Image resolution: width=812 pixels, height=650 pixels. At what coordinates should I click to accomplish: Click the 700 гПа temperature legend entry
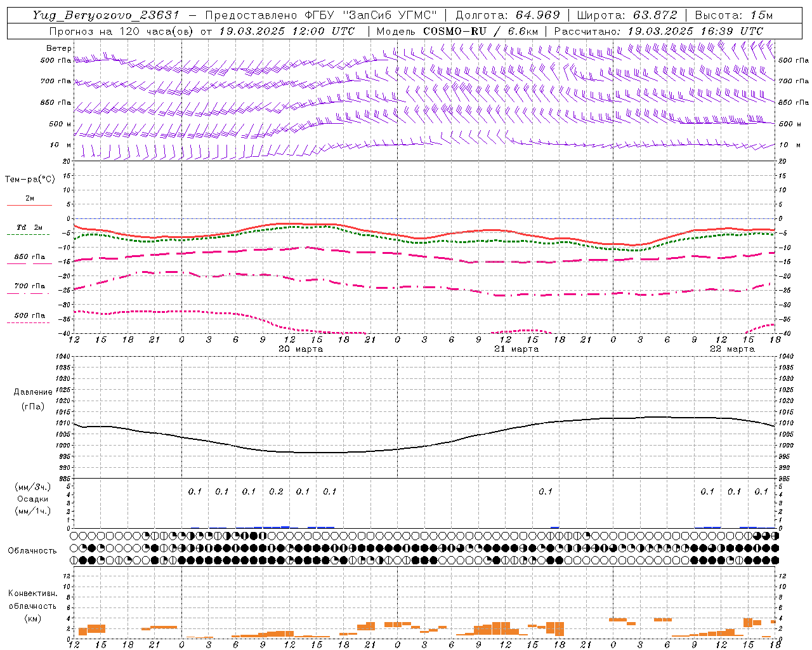click(x=29, y=286)
